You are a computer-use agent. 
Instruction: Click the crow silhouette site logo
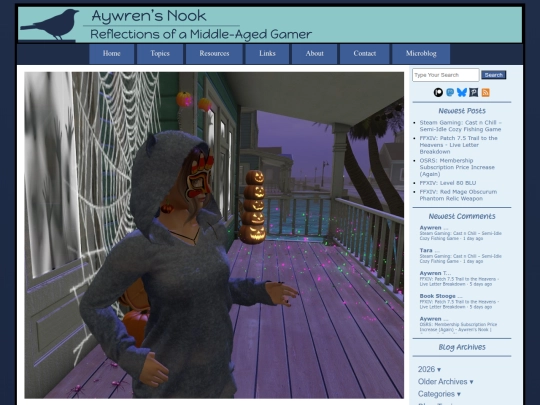[x=51, y=25]
